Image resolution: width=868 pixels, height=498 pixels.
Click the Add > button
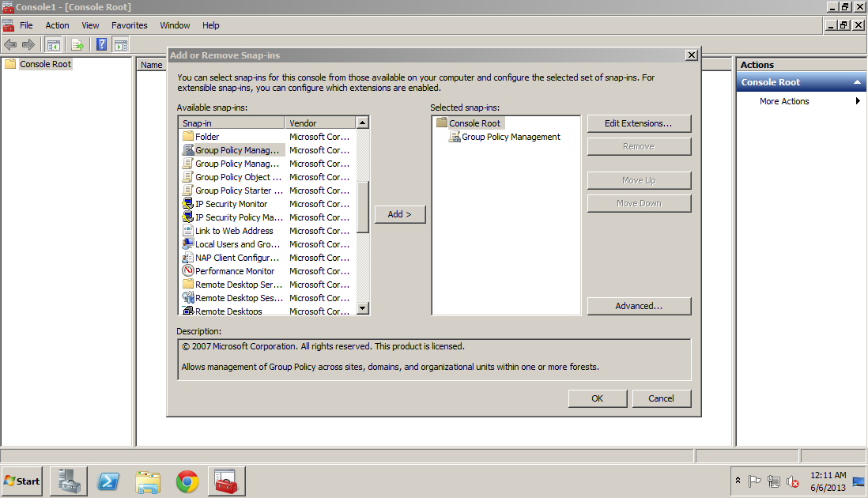[400, 214]
